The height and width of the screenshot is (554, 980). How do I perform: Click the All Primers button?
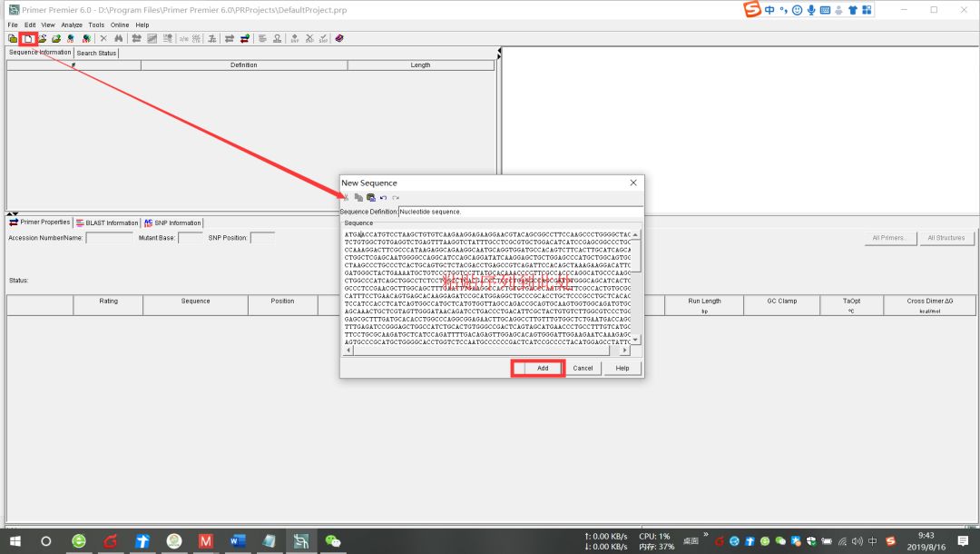tap(890, 238)
